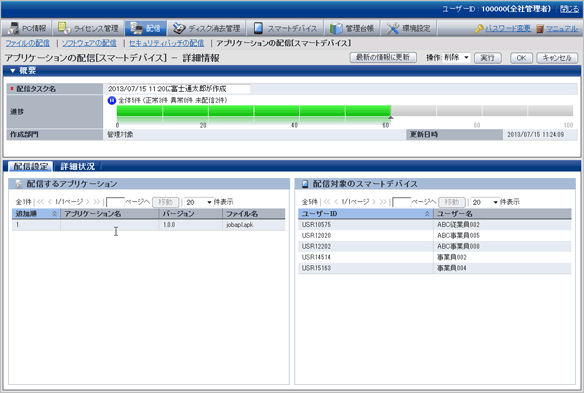Open the ディスク消去管理 tab

[x=207, y=28]
